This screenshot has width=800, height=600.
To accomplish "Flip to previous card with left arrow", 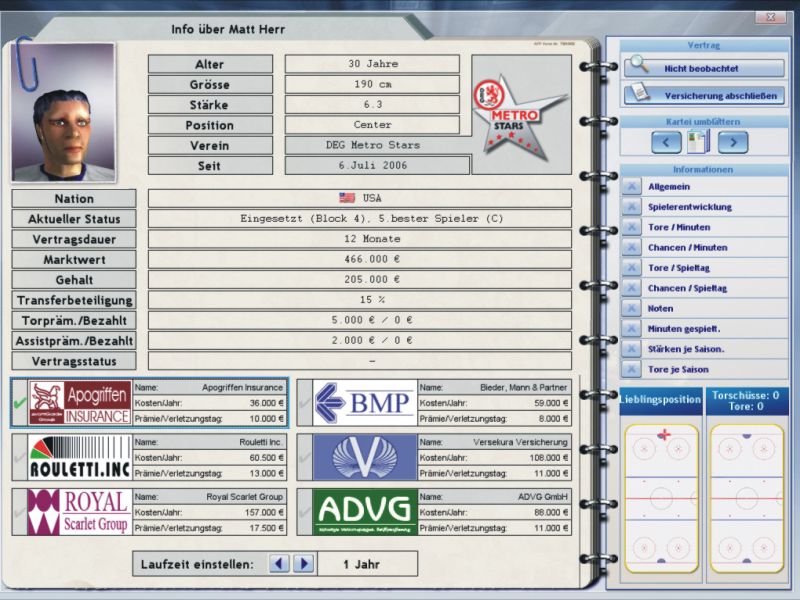I will (666, 142).
